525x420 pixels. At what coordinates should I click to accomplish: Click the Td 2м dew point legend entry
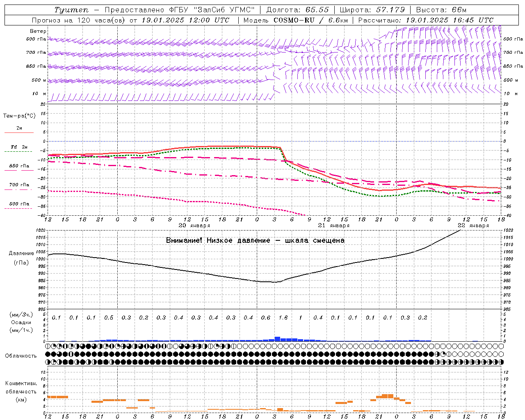[19, 147]
